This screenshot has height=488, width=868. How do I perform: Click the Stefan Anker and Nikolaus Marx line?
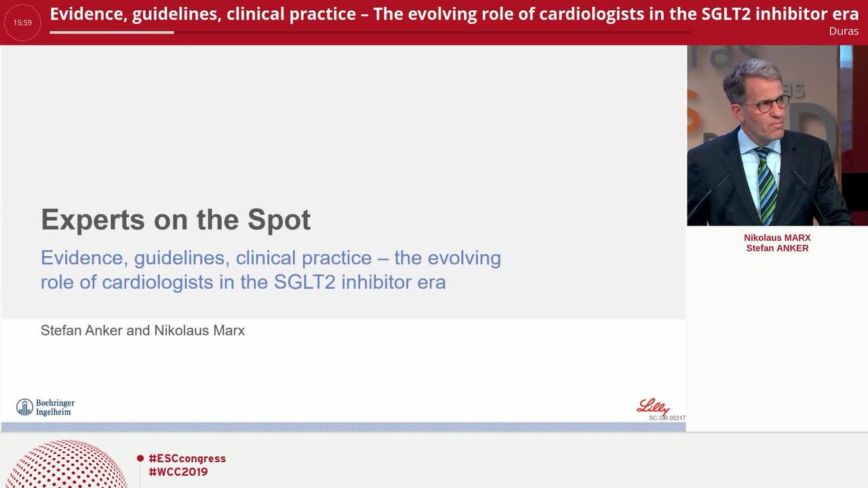[x=142, y=331]
